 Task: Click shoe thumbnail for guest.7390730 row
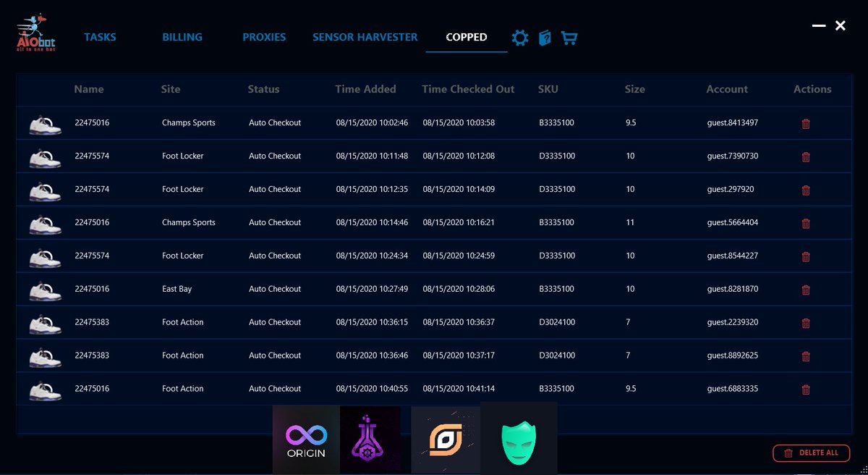point(45,157)
